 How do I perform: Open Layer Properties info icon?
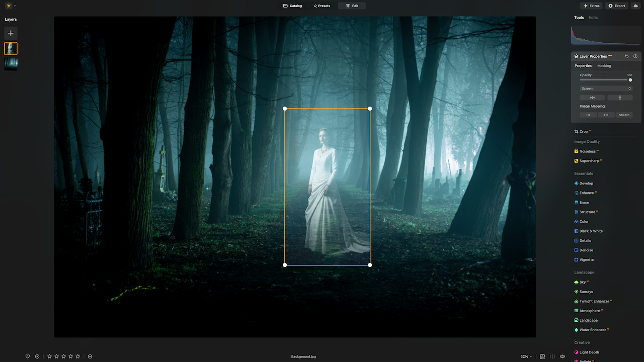635,56
